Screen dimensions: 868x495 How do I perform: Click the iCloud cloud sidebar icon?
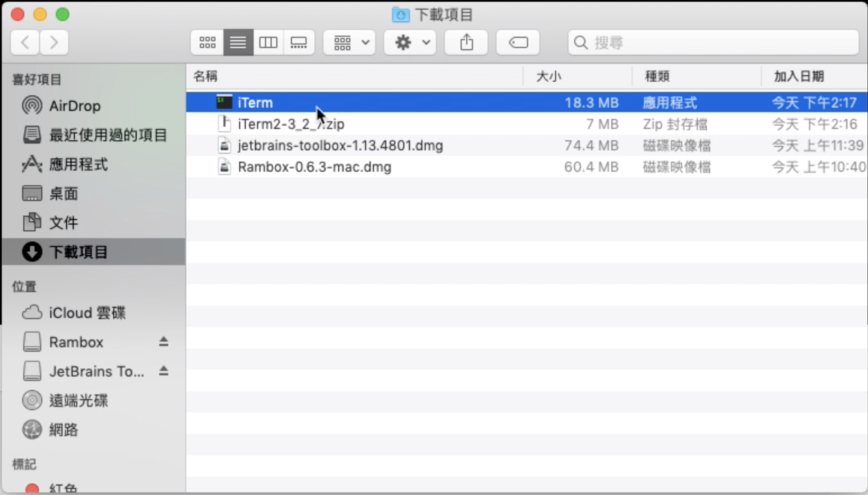point(32,312)
